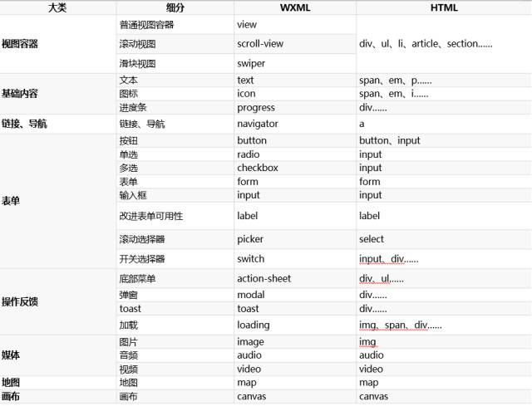Click the video cell in HTML column
This screenshot has height=406, width=532.
[444, 369]
